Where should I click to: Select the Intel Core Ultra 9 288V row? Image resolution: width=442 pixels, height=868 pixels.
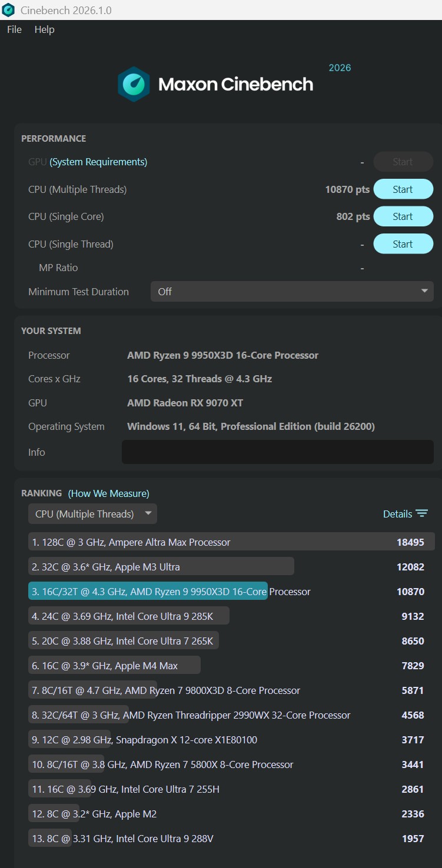231,839
